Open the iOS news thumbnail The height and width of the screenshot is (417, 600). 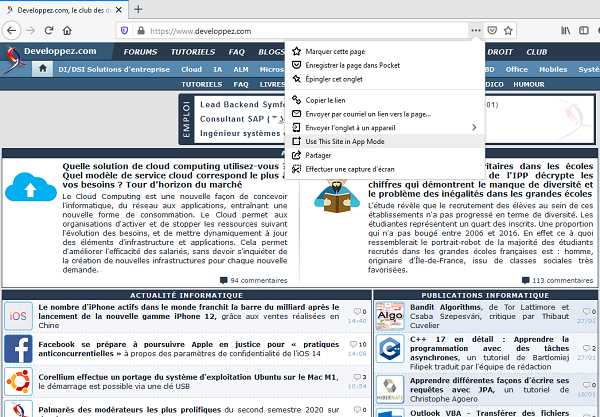(18, 316)
